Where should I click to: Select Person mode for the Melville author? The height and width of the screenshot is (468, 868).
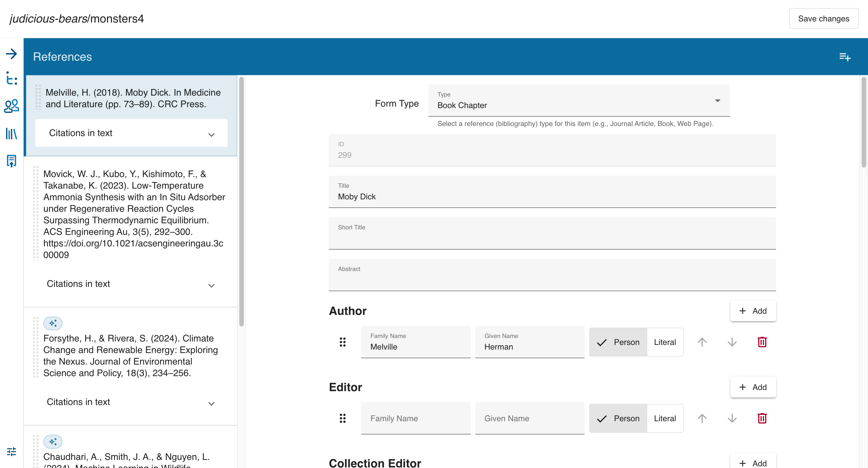(618, 342)
